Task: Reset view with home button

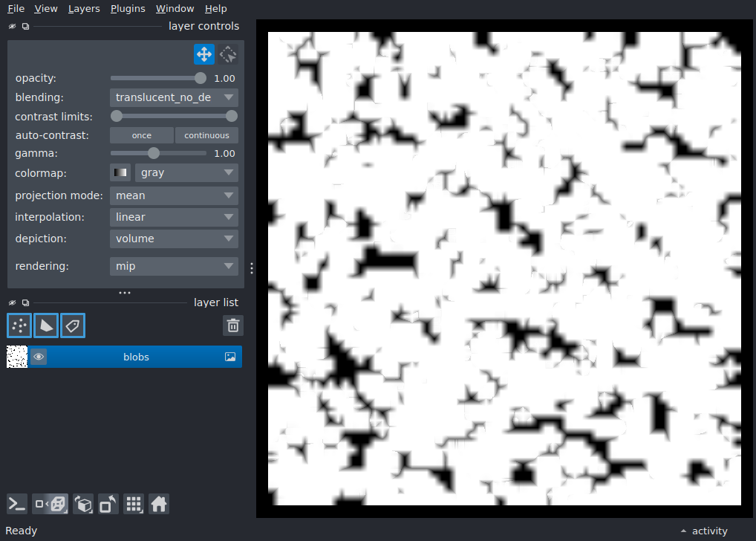Action: pos(159,505)
